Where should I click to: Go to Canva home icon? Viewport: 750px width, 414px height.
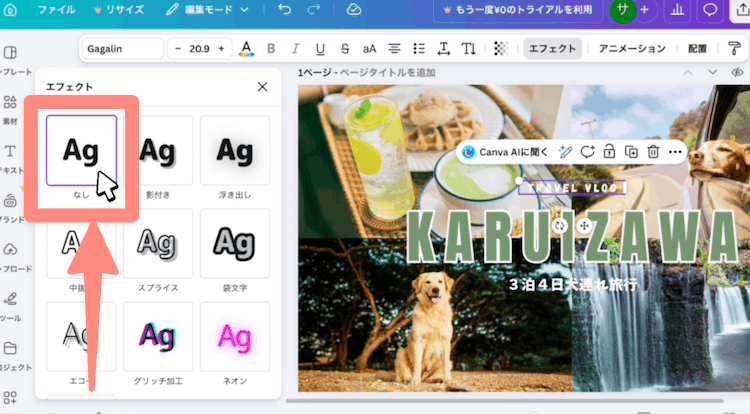click(x=10, y=10)
